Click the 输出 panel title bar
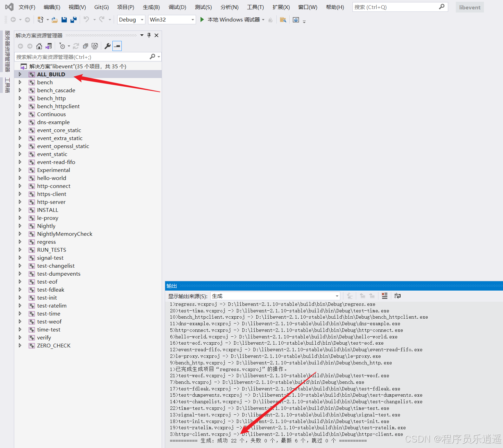The image size is (503, 448). click(x=334, y=286)
